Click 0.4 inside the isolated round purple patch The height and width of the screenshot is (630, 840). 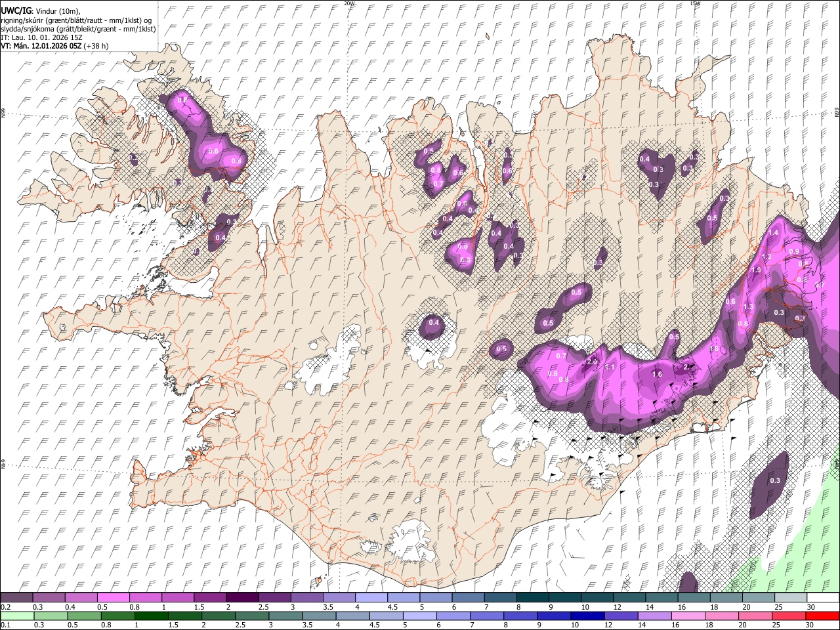click(x=434, y=322)
